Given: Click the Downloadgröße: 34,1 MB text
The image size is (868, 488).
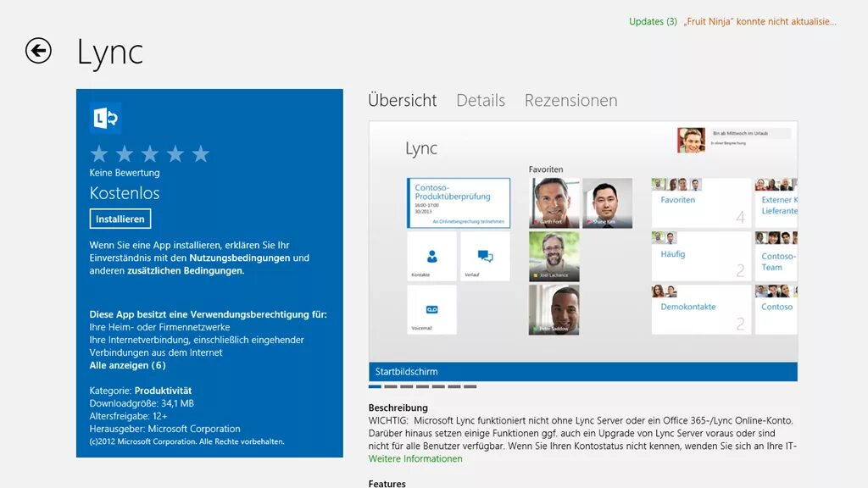Looking at the screenshot, I should [142, 403].
